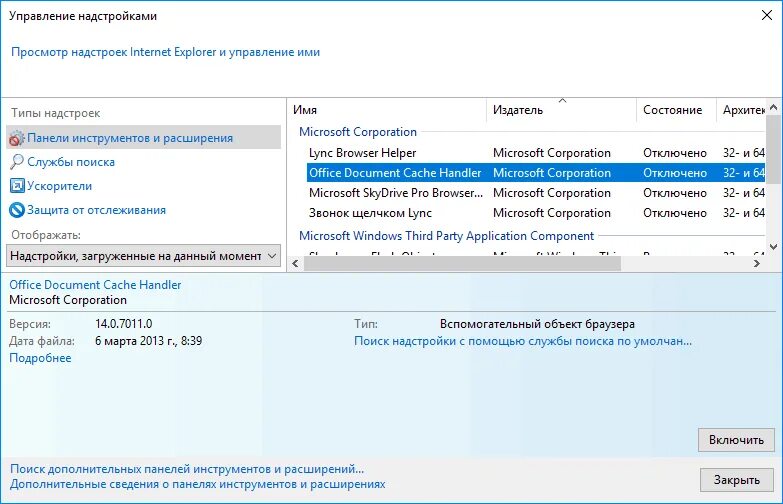The width and height of the screenshot is (783, 504).
Task: Click the partially visible Архитектура column header
Action: click(x=742, y=110)
